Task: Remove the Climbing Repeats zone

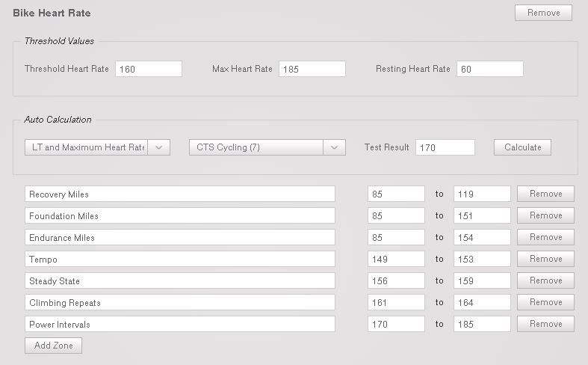Action: click(545, 302)
